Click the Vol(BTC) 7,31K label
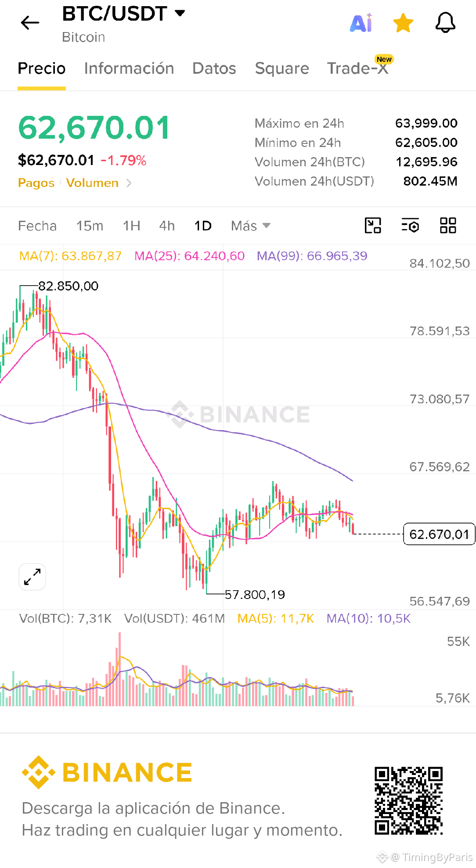Screen dimensions: 476x868 pyautogui.click(x=65, y=619)
